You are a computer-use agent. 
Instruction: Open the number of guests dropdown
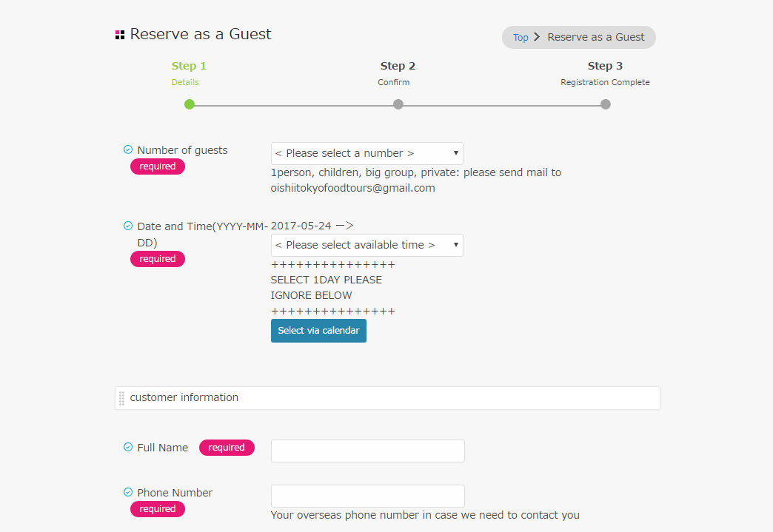click(367, 153)
